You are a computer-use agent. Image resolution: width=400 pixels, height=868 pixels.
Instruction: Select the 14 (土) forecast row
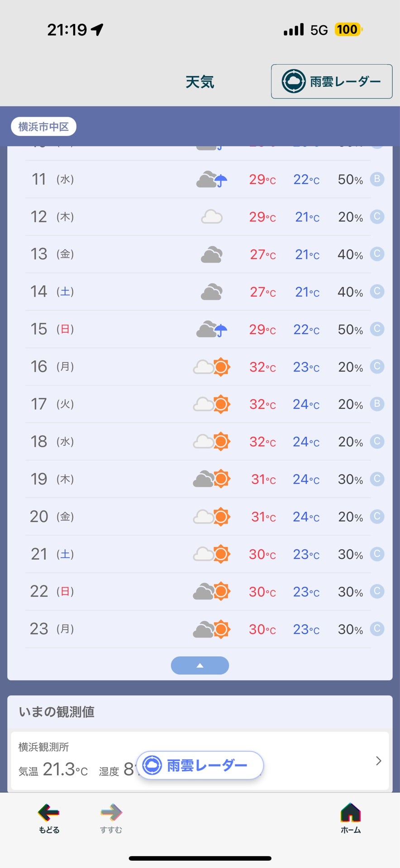click(x=198, y=292)
